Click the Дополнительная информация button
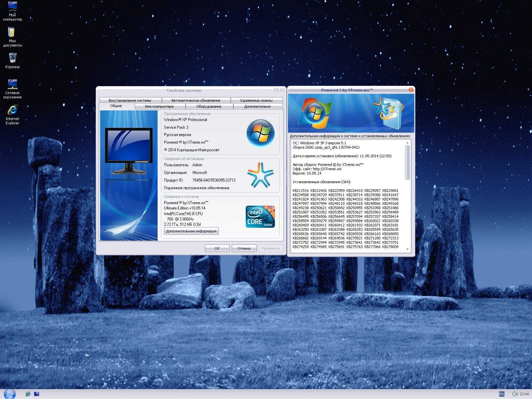This screenshot has width=532, height=399. tap(191, 231)
